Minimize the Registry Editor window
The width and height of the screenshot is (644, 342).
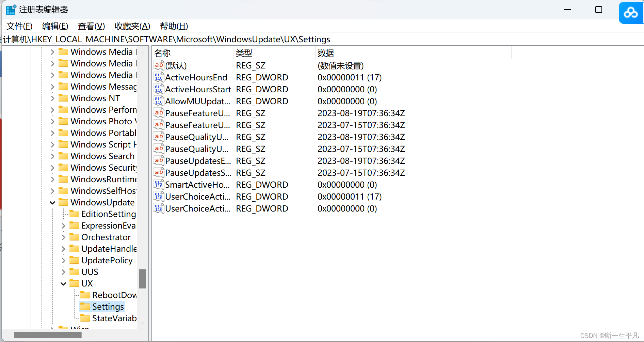[568, 10]
